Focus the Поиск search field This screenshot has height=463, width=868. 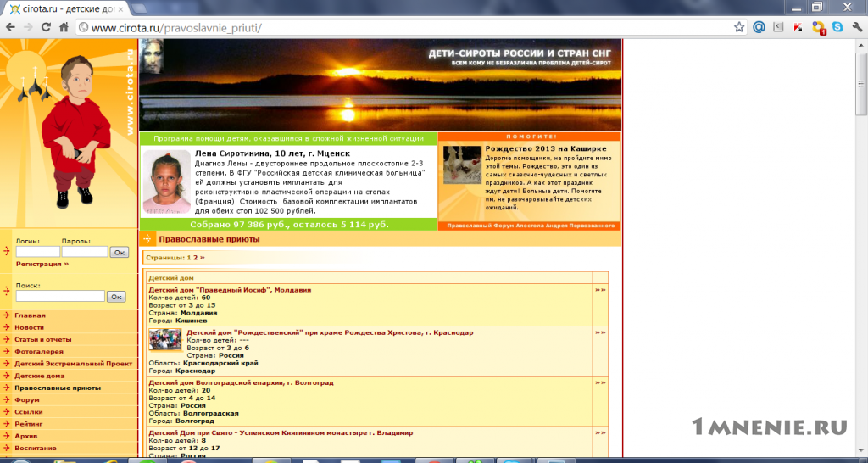pos(60,296)
